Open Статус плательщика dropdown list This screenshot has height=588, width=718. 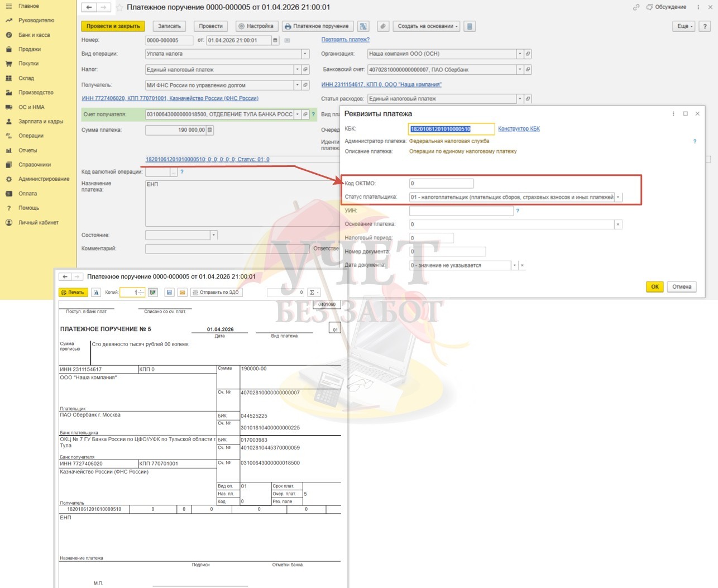coord(618,197)
